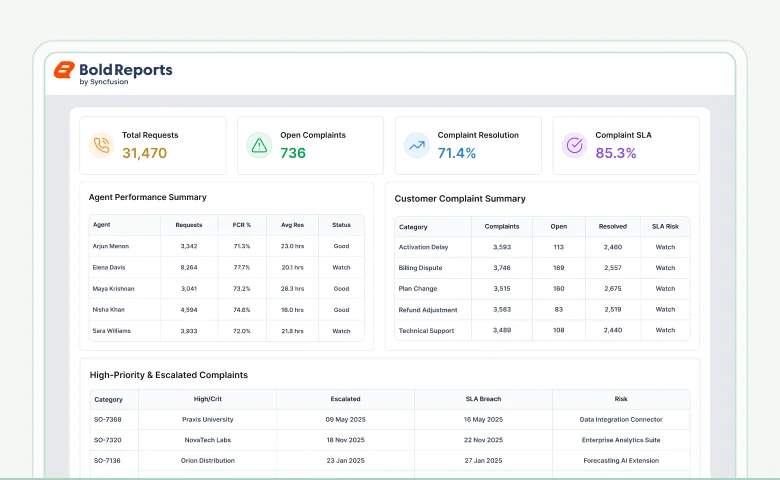Viewport: 780px width, 480px height.
Task: Click the trend arrow icon for Complaint Resolution
Action: coord(417,145)
